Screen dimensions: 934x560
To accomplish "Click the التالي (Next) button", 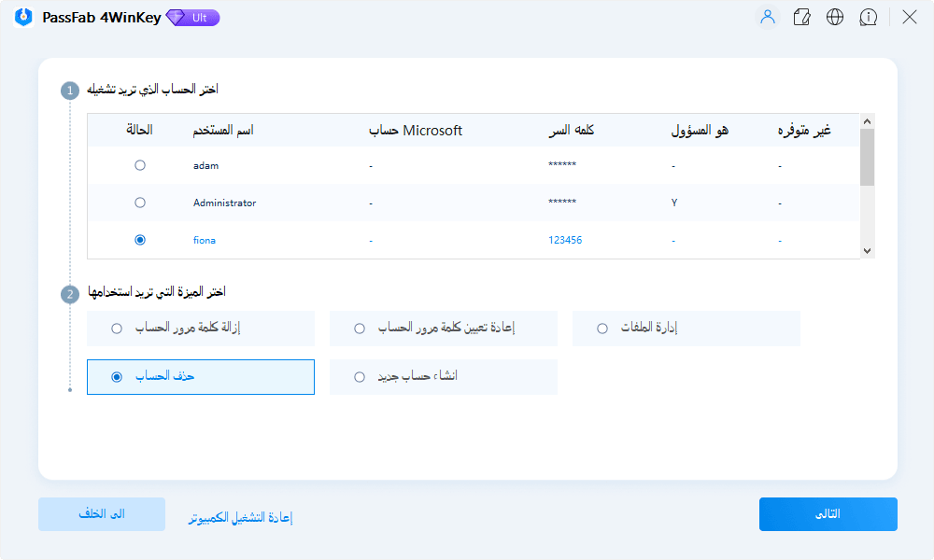I will (x=828, y=514).
